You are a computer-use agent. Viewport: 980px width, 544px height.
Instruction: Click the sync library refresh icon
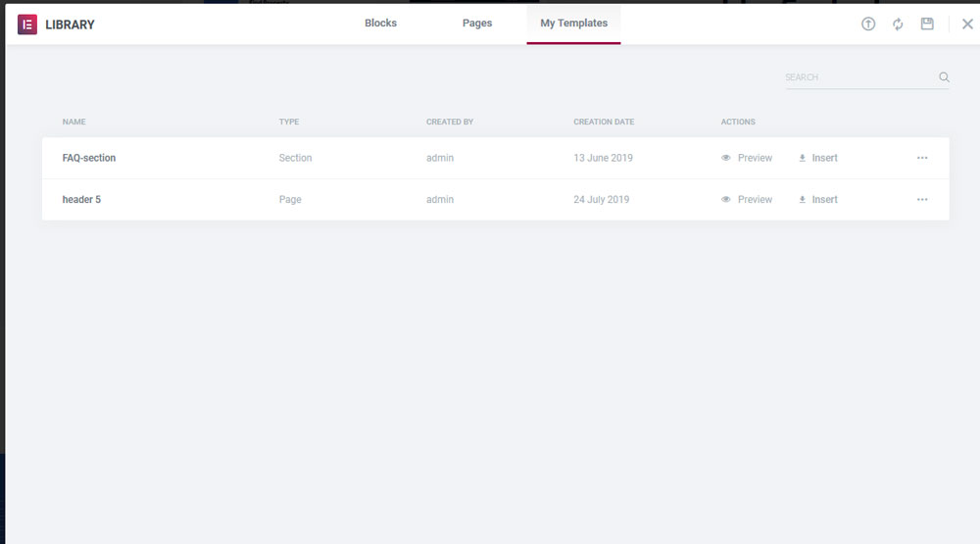[x=898, y=25]
